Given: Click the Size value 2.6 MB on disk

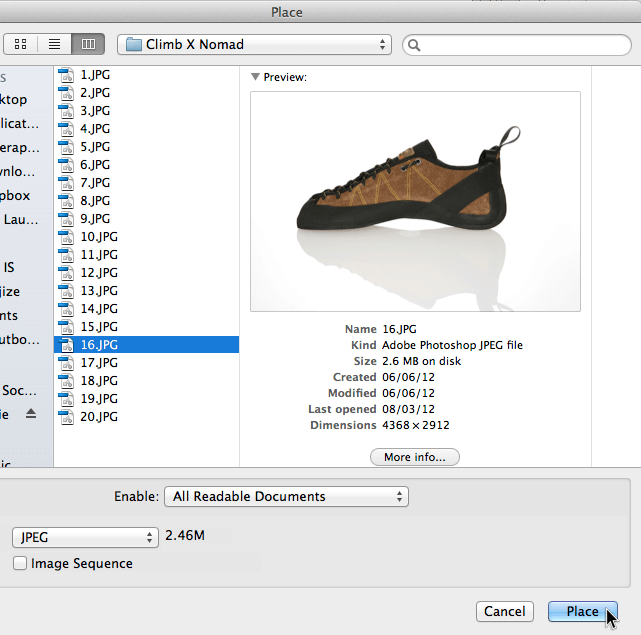Looking at the screenshot, I should coord(421,361).
